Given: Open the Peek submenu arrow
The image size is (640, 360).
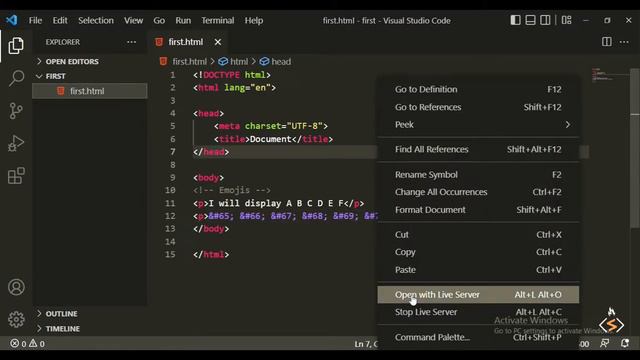Looking at the screenshot, I should 567,124.
